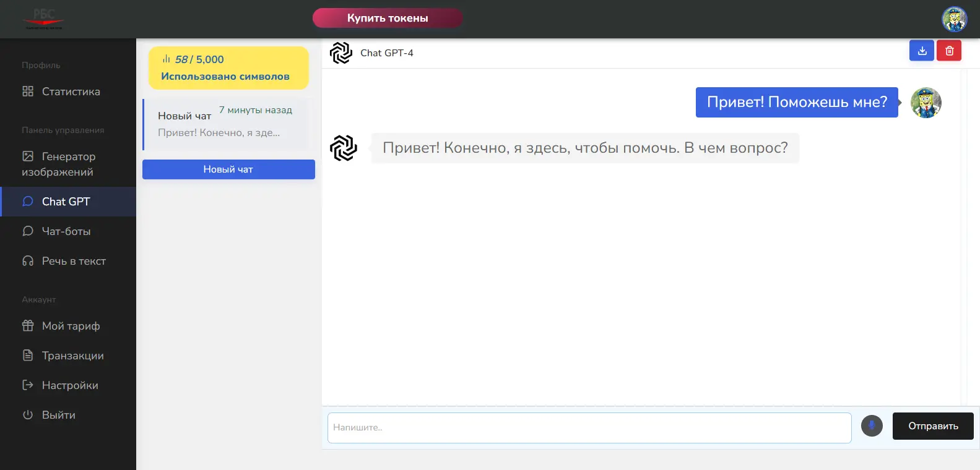Log out via Выйти

[68, 415]
